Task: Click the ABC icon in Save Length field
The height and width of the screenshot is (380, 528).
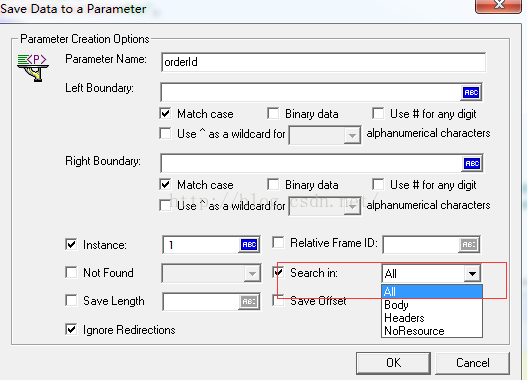Action: [249, 302]
